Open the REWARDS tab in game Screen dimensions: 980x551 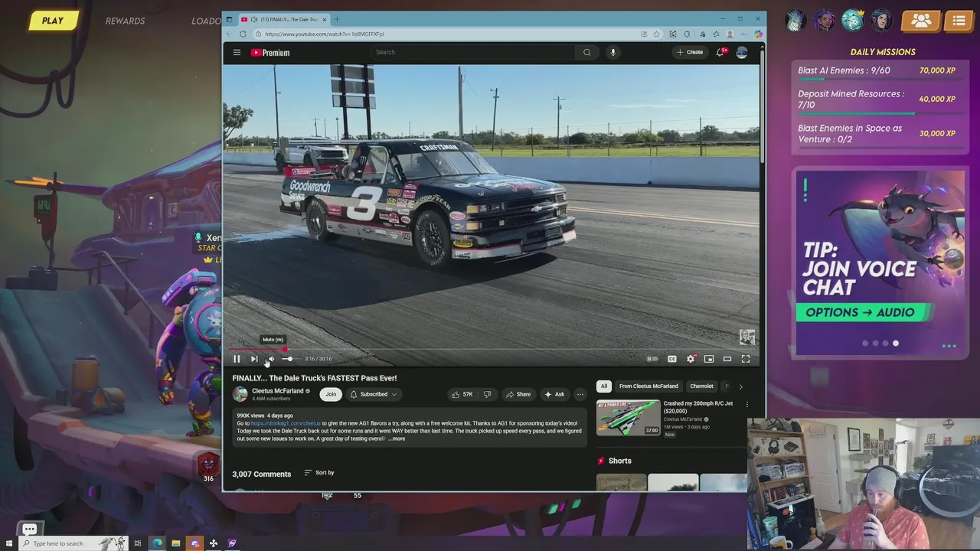click(x=126, y=21)
